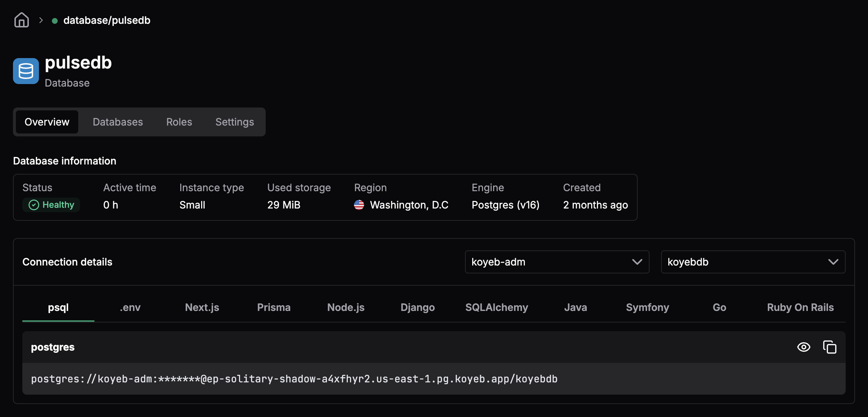
Task: Switch to the Django connection example
Action: point(417,307)
